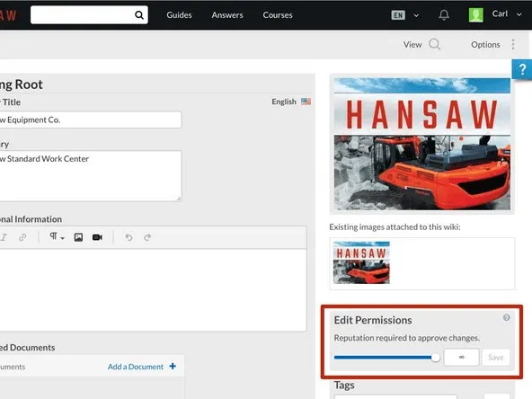The width and height of the screenshot is (532, 399).
Task: Click the undo arrow in editor toolbar
Action: pos(129,237)
